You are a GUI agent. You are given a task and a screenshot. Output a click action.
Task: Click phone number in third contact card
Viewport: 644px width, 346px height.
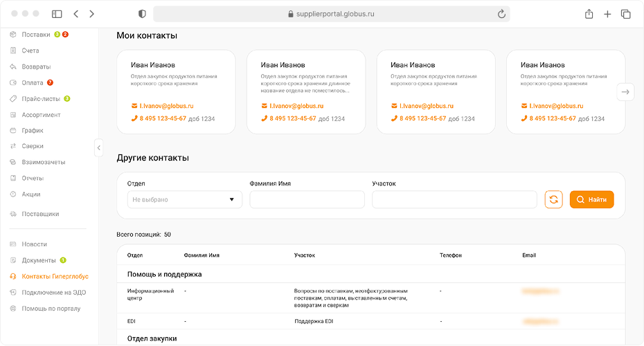[422, 118]
